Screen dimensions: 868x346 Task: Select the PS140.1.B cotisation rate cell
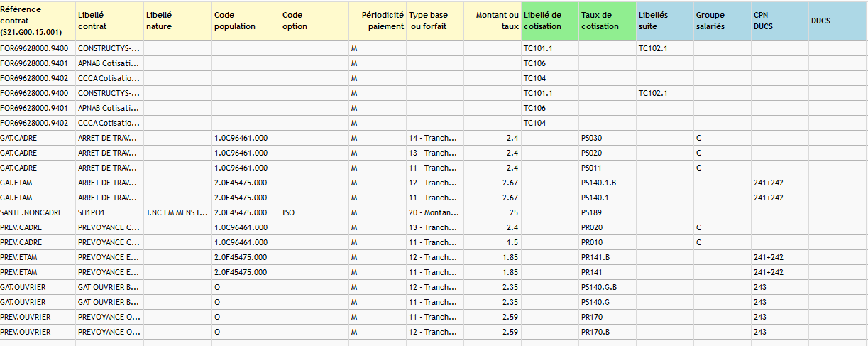pos(608,183)
